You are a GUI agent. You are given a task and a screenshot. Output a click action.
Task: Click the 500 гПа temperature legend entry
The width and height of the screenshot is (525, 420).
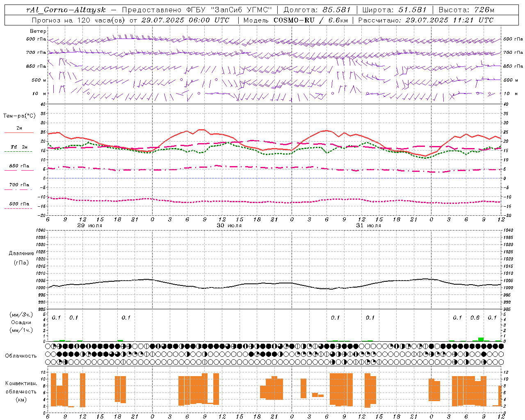point(19,204)
